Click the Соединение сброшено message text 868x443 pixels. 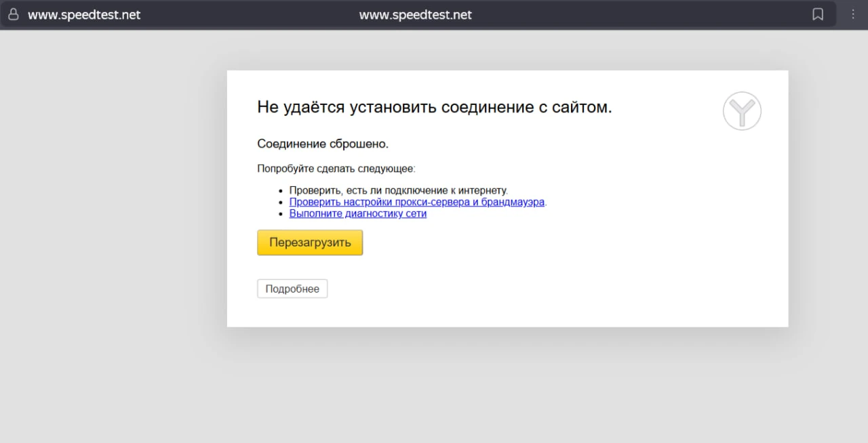323,144
